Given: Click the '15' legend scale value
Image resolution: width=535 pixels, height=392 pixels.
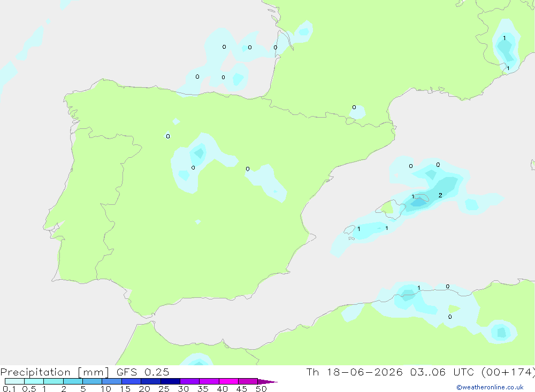Looking at the screenshot, I should [x=125, y=389].
